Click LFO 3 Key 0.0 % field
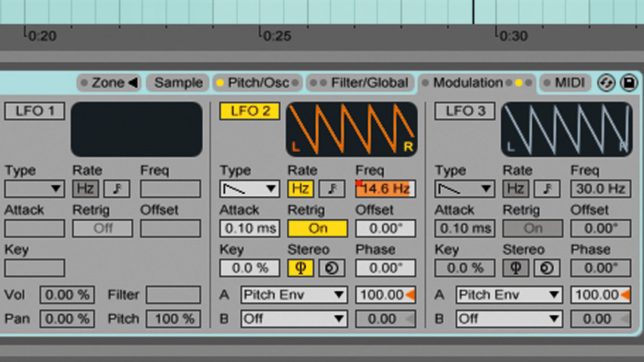Image resolution: width=644 pixels, height=362 pixels. [x=465, y=268]
